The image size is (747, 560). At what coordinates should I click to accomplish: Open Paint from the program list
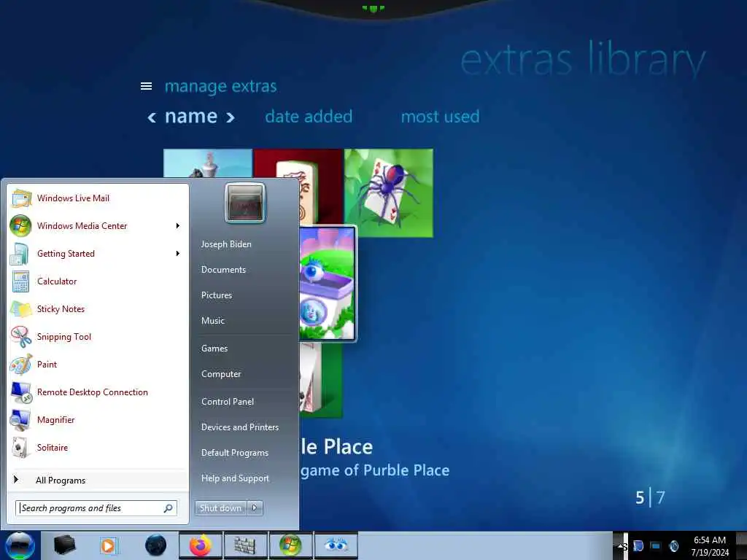click(98, 365)
